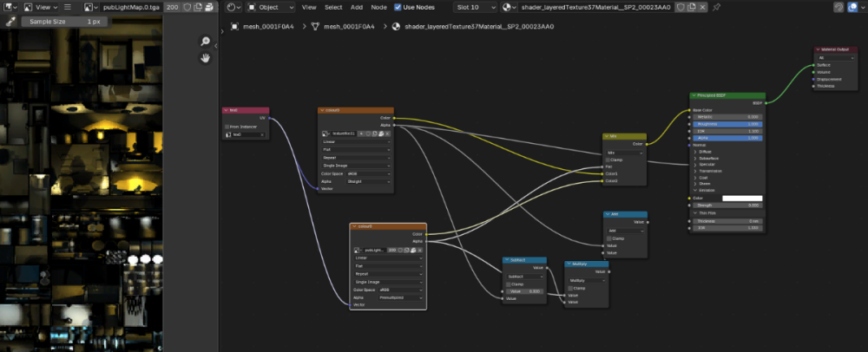Screen dimensions: 868x352
Task: Enable the Clamp checkbox in the Mix node
Action: pyautogui.click(x=608, y=160)
